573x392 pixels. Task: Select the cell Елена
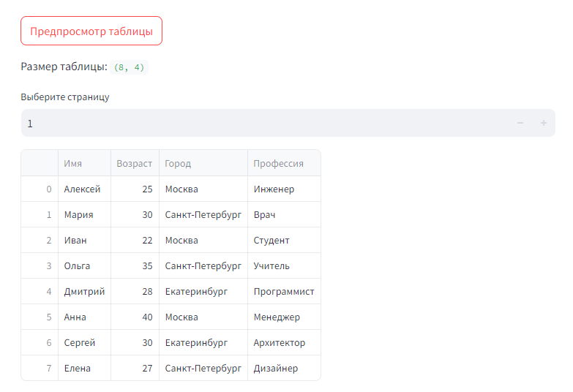click(x=84, y=368)
